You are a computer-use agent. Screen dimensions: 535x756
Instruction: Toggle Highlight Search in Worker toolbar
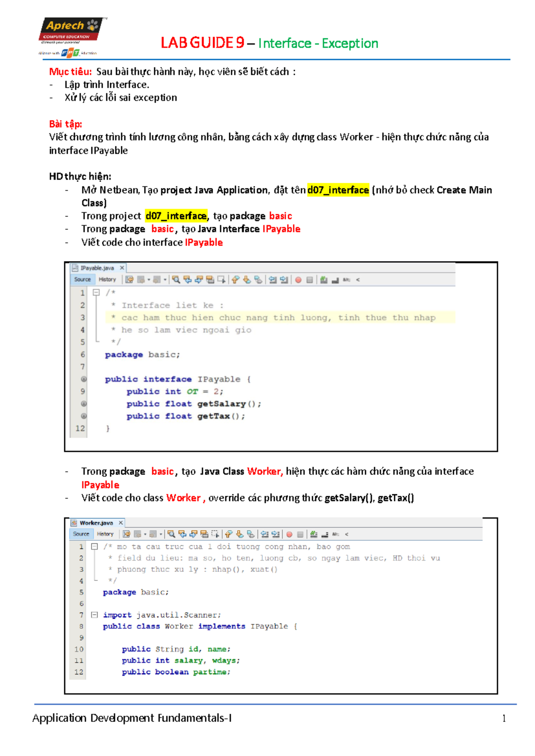pyautogui.click(x=204, y=534)
